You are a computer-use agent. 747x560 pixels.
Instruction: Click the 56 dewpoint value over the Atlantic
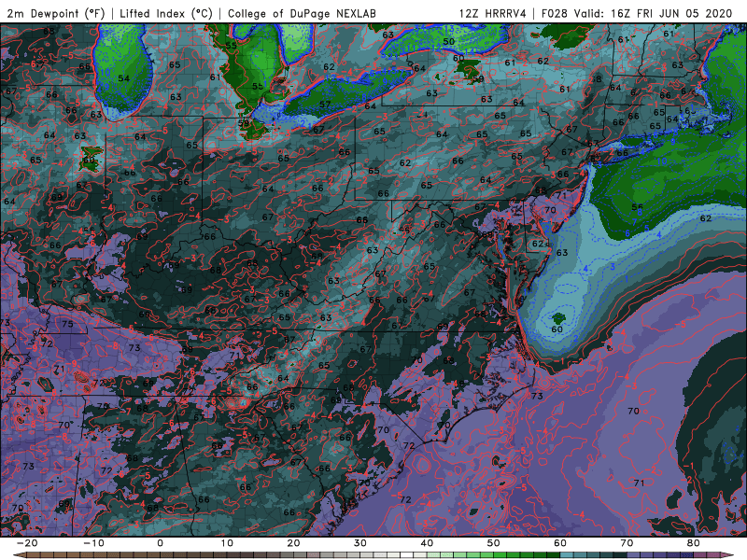[x=638, y=207]
